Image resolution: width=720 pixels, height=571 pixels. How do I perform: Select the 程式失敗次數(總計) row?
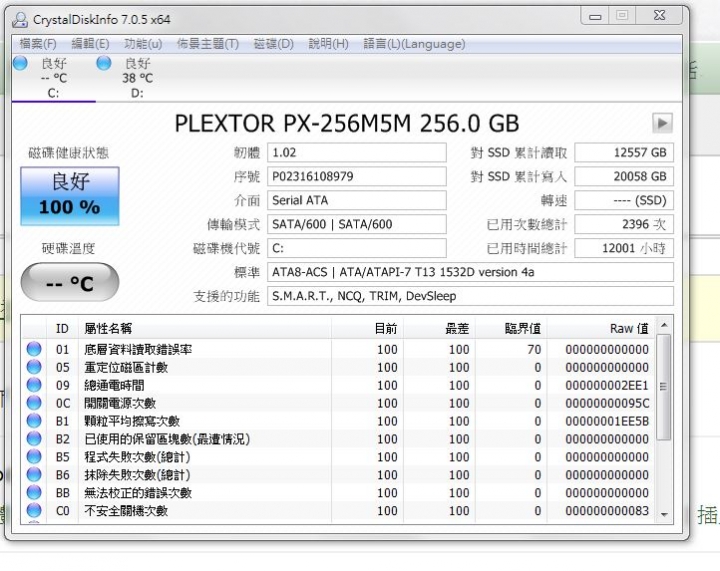pyautogui.click(x=339, y=456)
